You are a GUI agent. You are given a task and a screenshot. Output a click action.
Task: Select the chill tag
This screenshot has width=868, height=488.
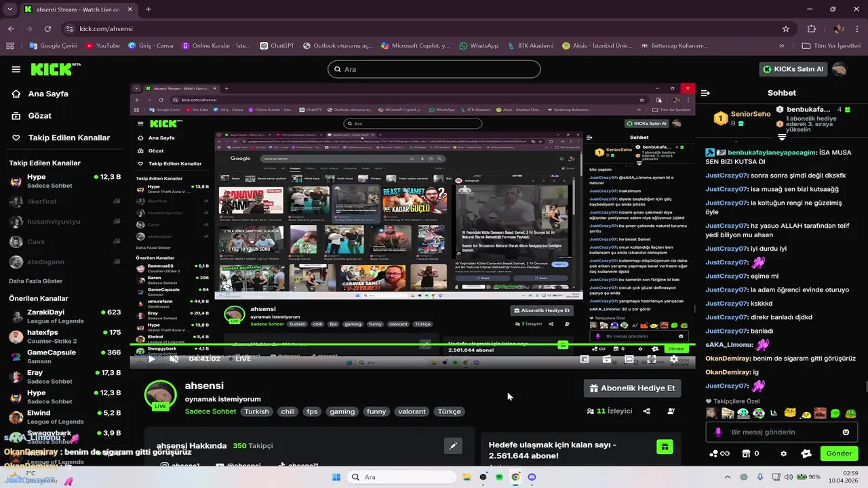tap(288, 411)
